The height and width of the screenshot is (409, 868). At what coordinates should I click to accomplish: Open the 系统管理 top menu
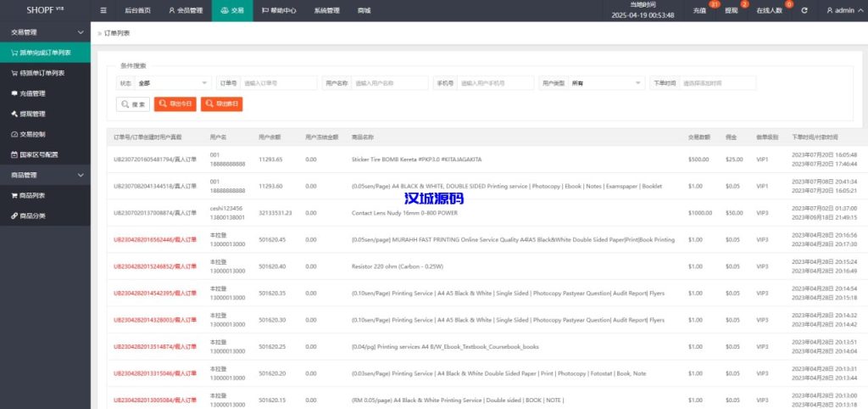tap(326, 11)
